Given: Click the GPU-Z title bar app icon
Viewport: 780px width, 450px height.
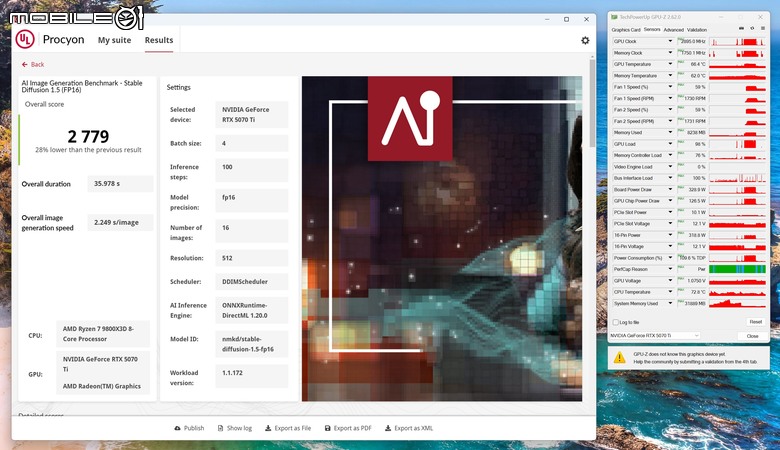Looking at the screenshot, I should 614,17.
